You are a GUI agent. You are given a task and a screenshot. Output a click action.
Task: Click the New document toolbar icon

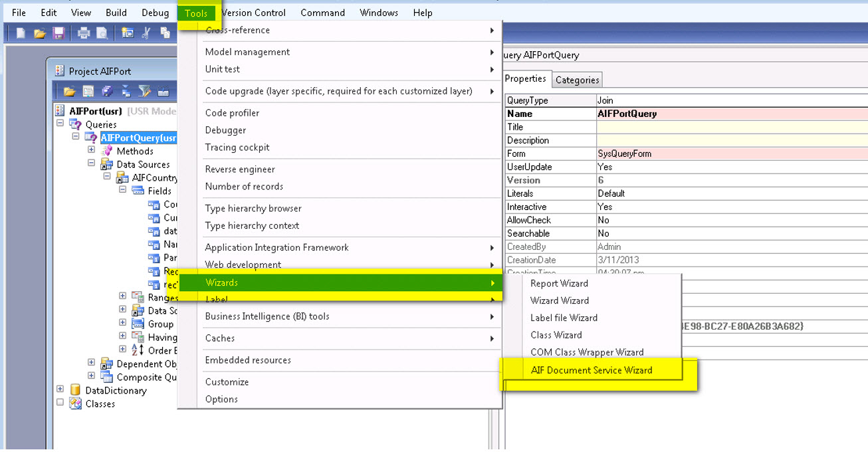[x=20, y=33]
